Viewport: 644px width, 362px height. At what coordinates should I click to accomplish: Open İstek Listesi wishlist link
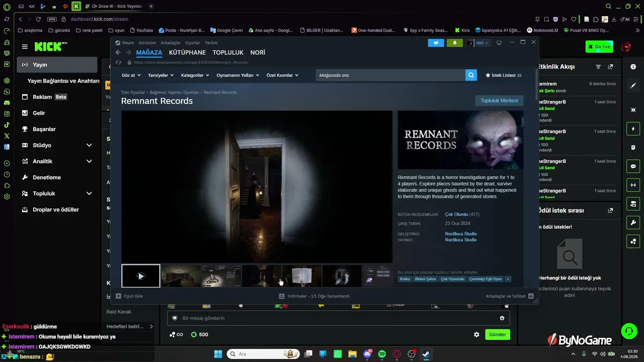tap(503, 75)
